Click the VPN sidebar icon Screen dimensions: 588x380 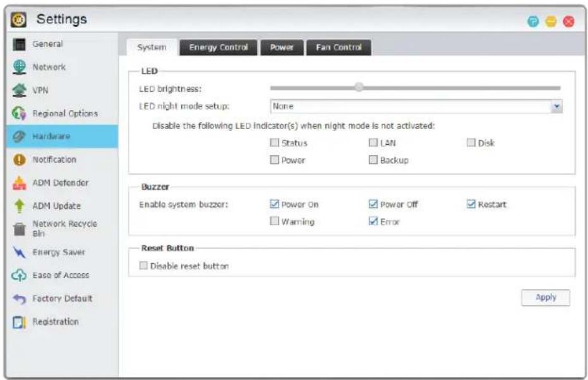[x=19, y=90]
